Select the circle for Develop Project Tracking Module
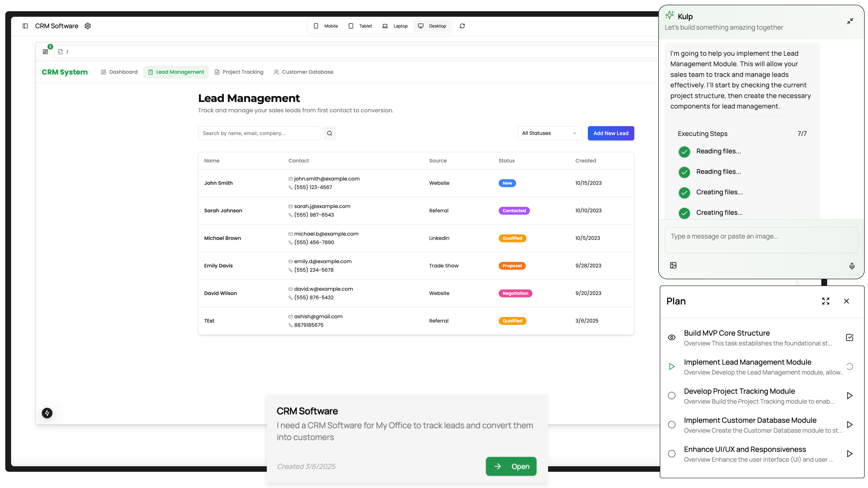The width and height of the screenshot is (868, 488). point(672,396)
